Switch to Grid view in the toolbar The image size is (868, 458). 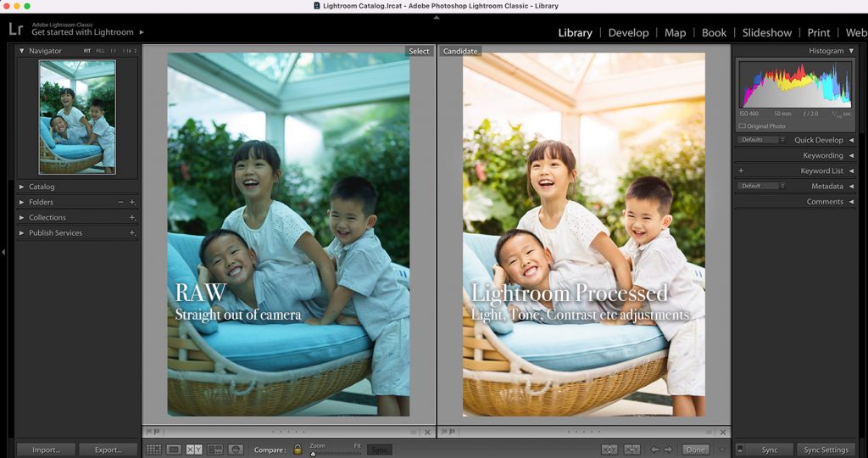153,450
